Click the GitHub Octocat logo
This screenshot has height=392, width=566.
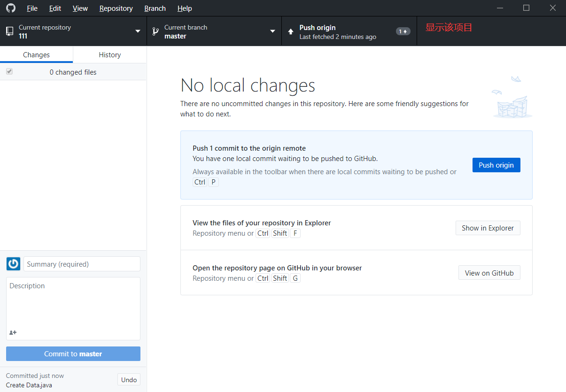(10, 8)
